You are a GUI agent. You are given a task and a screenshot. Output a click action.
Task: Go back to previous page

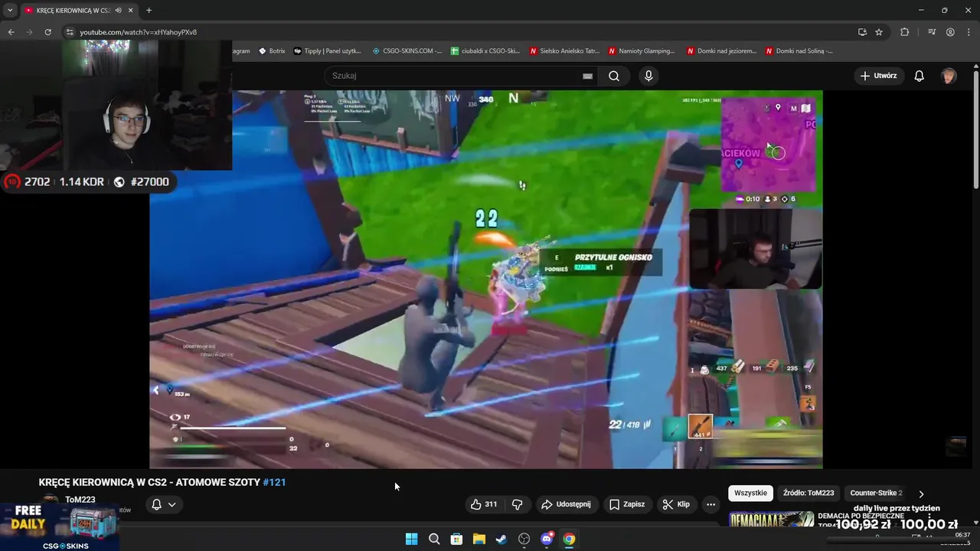(x=11, y=32)
